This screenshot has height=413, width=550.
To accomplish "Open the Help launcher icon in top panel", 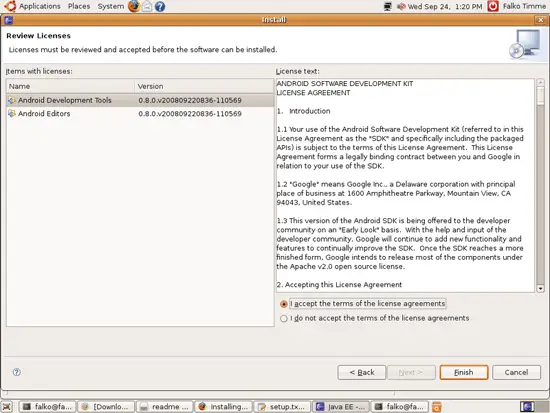I will (160, 6).
